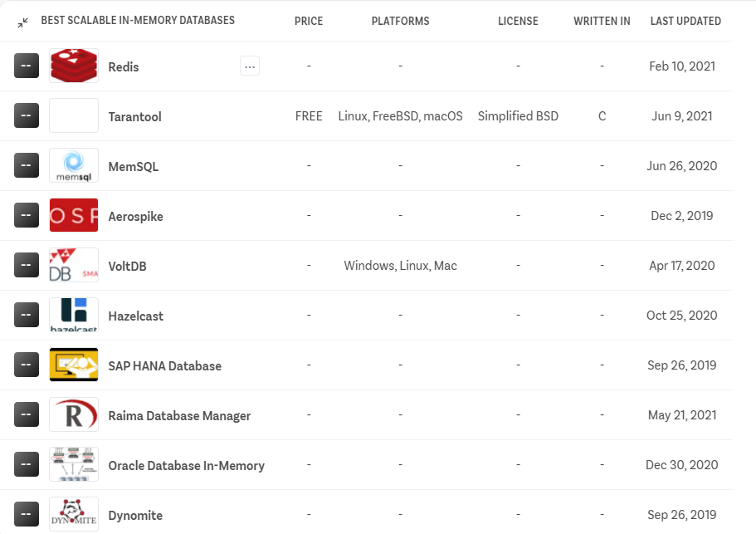Click the score badge for VoltDB
The image size is (756, 534).
27,265
